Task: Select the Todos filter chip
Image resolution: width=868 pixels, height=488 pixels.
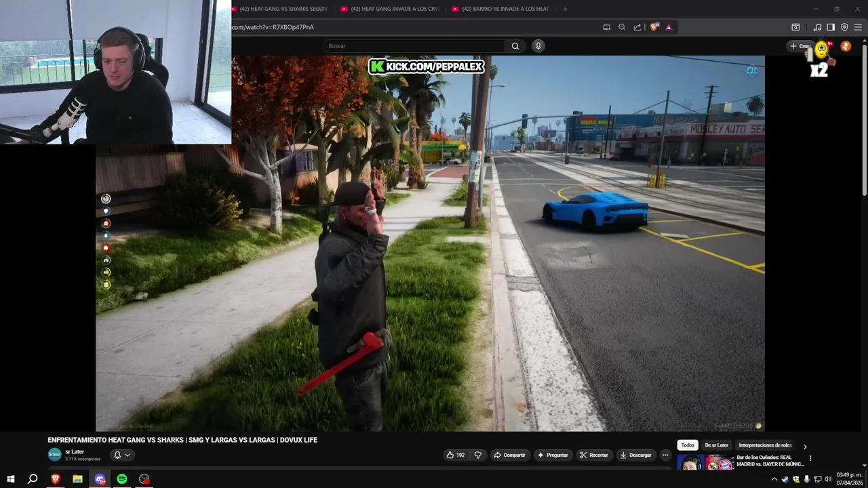Action: 688,445
